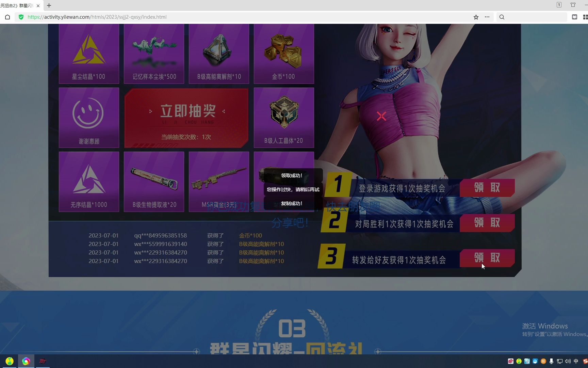Open a new browser tab
588x368 pixels.
[49, 5]
